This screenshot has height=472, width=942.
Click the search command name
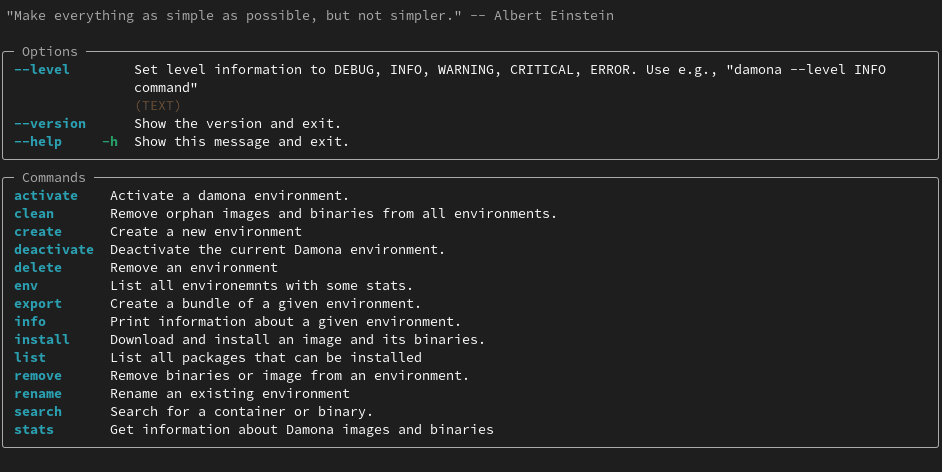38,412
